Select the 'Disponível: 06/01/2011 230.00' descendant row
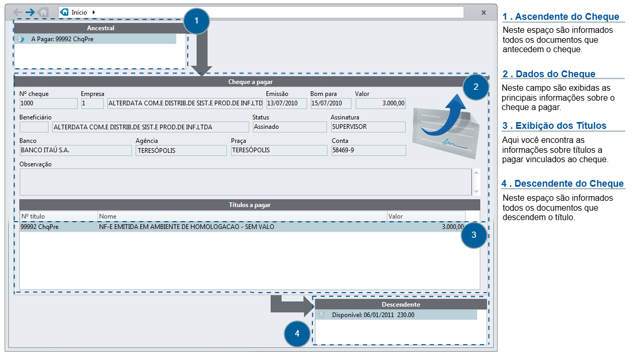 point(396,314)
